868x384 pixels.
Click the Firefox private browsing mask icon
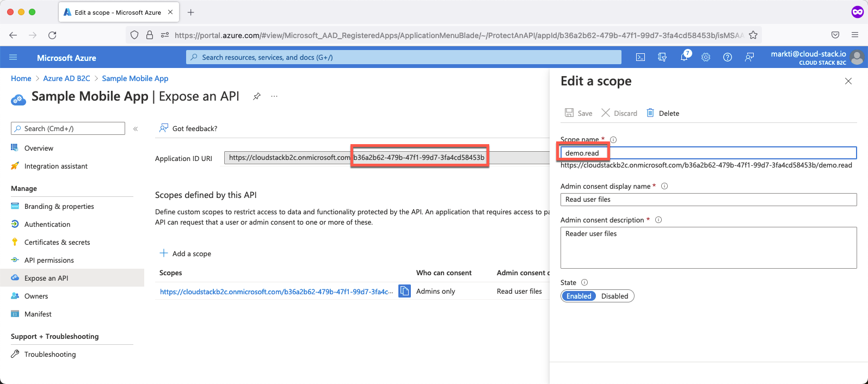pyautogui.click(x=857, y=12)
